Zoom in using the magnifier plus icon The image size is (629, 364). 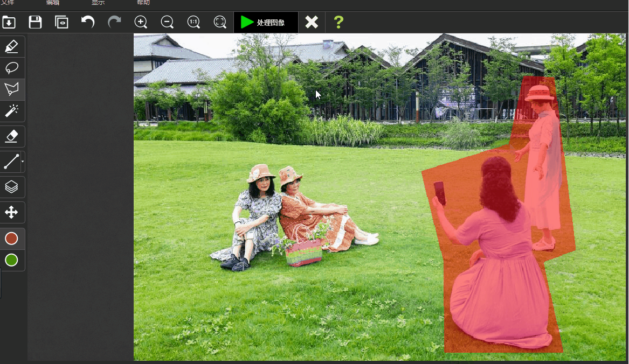(x=141, y=22)
